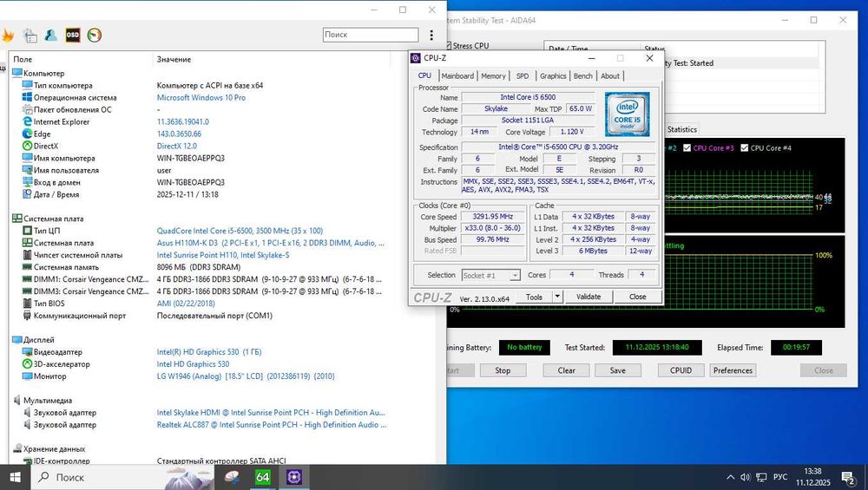The height and width of the screenshot is (490, 868).
Task: Open the Graphics tab in CPU-Z
Action: point(553,75)
